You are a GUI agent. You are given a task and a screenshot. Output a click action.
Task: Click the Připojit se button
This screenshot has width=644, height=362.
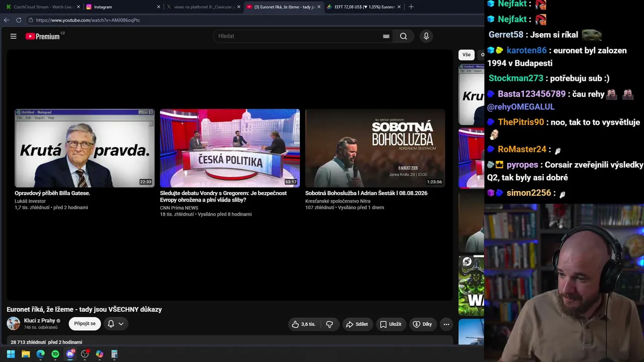(x=85, y=324)
